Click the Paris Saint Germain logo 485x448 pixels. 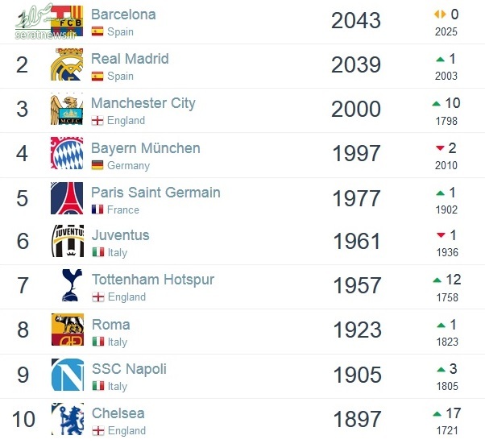[67, 198]
